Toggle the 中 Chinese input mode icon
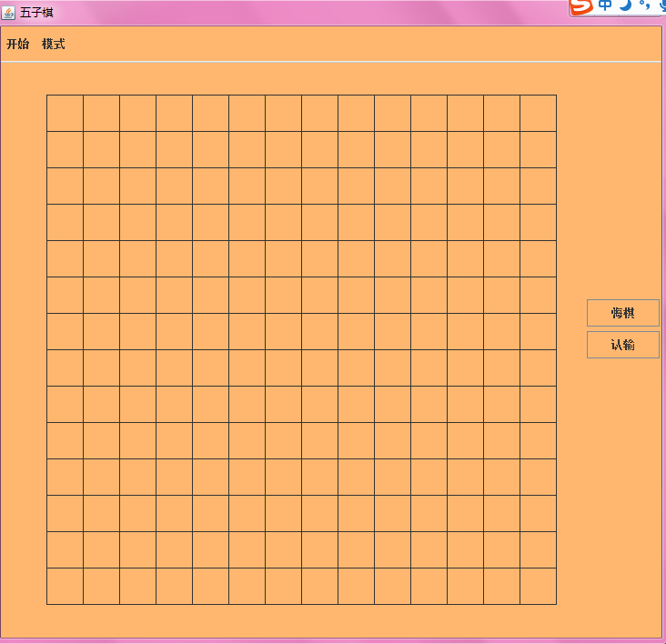The width and height of the screenshot is (666, 644). coord(605,5)
